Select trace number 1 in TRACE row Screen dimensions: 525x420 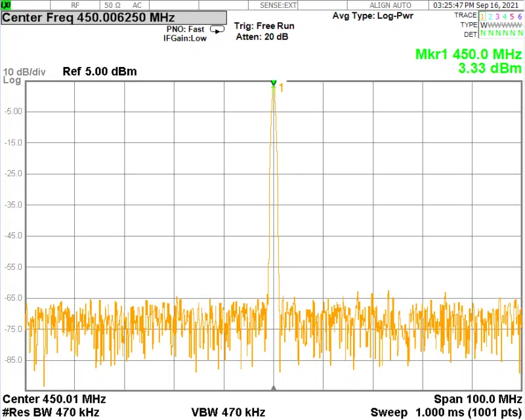(482, 16)
